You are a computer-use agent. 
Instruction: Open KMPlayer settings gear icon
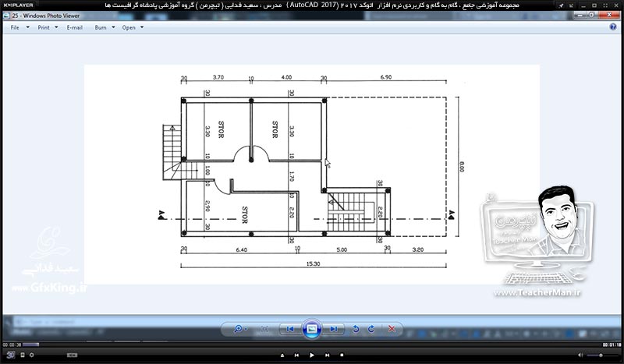(31, 355)
